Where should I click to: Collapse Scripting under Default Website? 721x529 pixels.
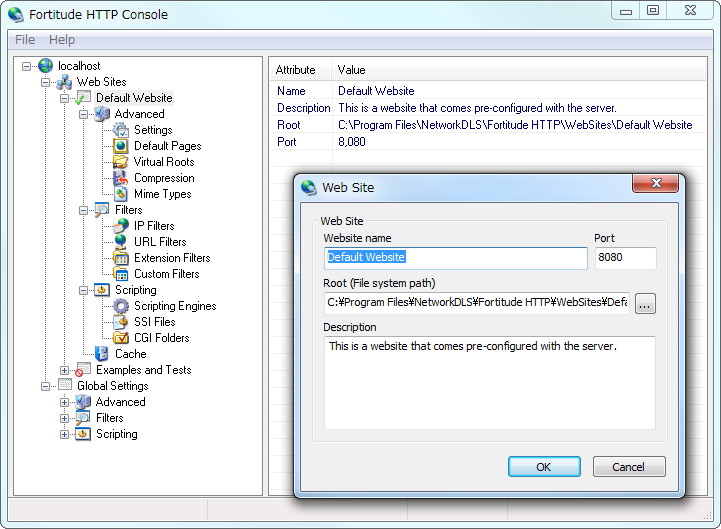point(83,290)
